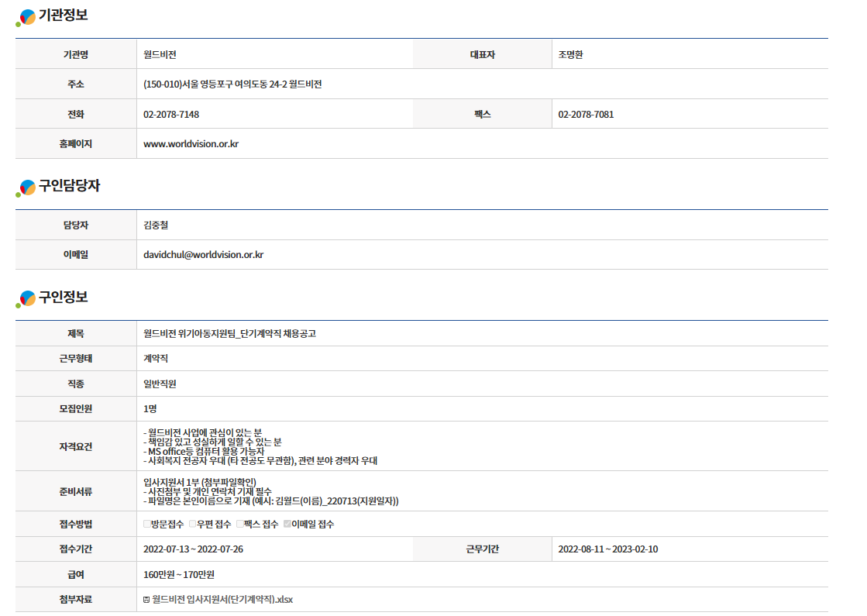Click the 첨부자료 row label
Screen dimensions: 867x616
point(76,600)
